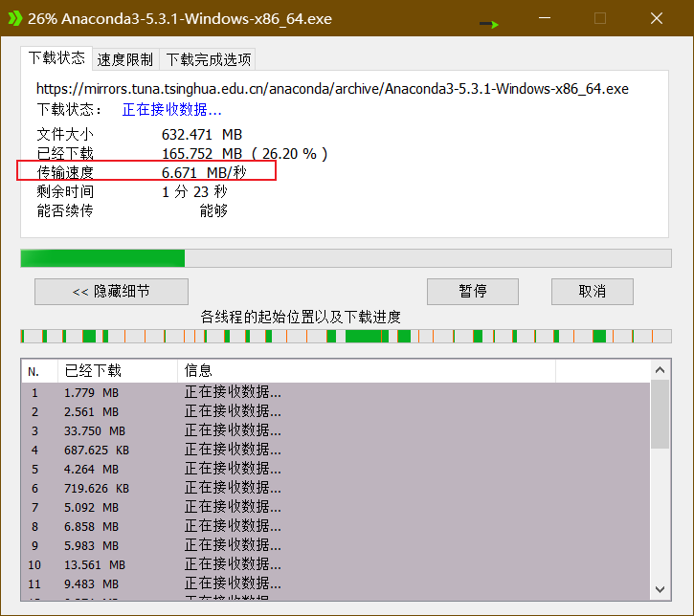Select thread row 6 with 719.626 KB

point(335,488)
